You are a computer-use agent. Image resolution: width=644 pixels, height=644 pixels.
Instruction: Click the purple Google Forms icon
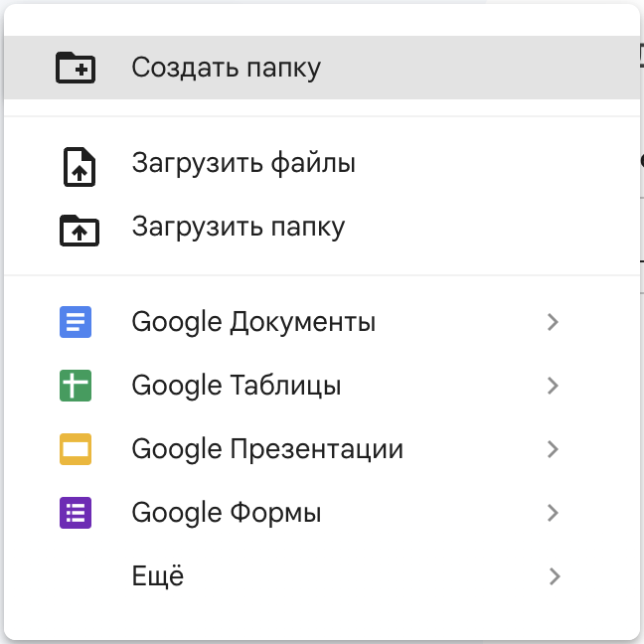point(76,513)
